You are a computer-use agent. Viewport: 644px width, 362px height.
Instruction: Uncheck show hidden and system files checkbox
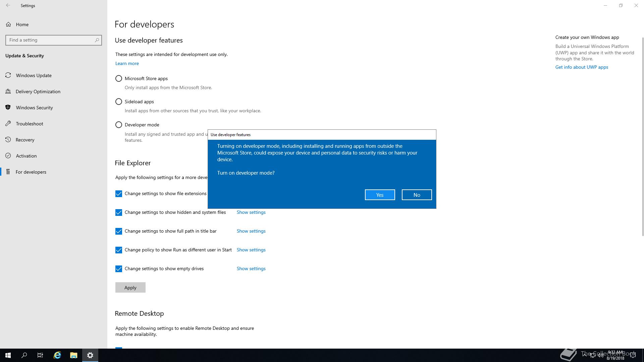coord(119,213)
